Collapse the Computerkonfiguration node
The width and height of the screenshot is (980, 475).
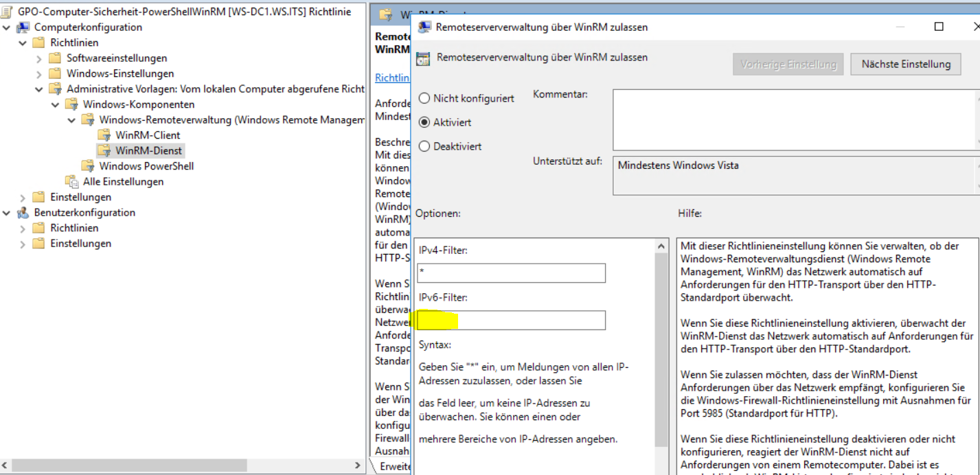[7, 27]
